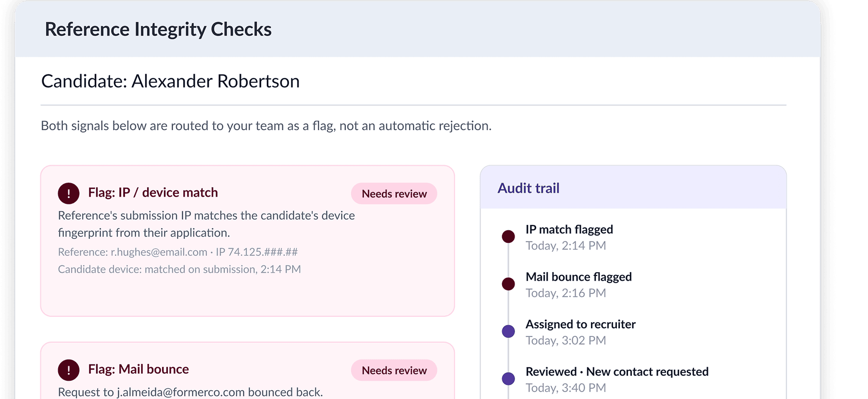Select the Reviewed · New contact requested timeline dot
This screenshot has height=399, width=868.
pyautogui.click(x=508, y=379)
